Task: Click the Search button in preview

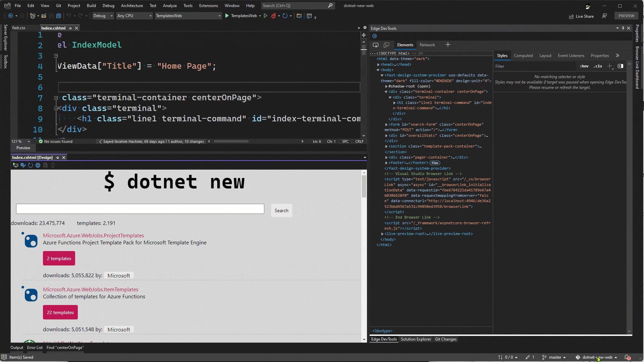Action: coord(281,210)
